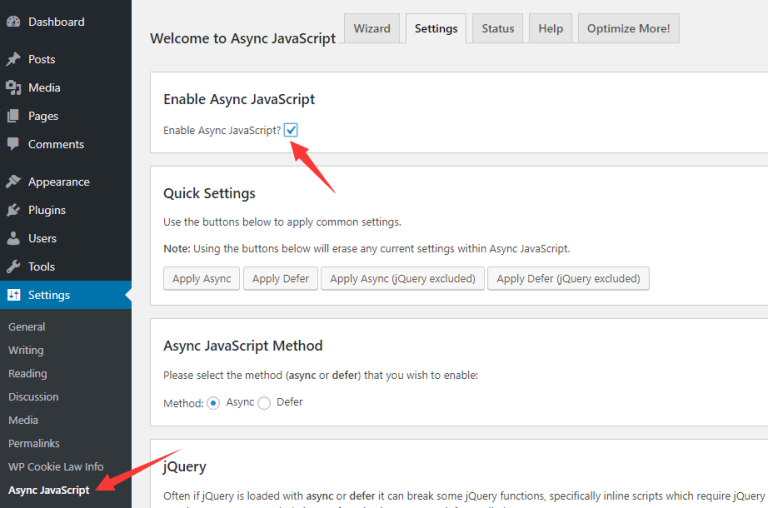Click the Settings sliders icon

[14, 295]
